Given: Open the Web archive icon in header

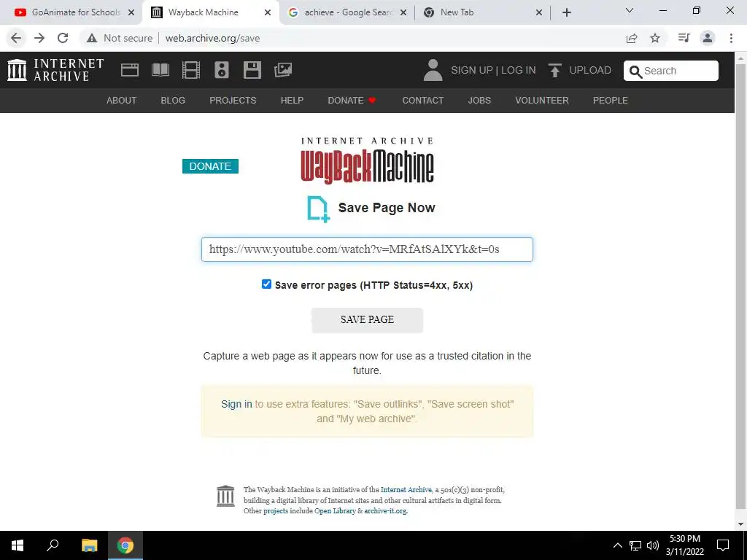Looking at the screenshot, I should 130,70.
